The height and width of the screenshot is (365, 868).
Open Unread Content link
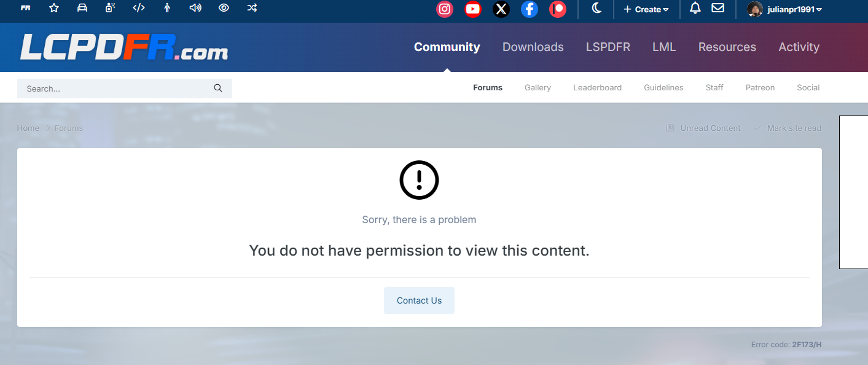[x=704, y=128]
